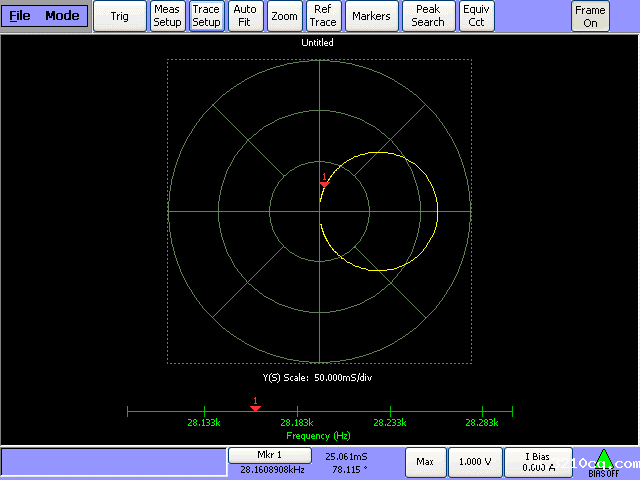Screen dimensions: 640x480
Task: Click the 28.183k frequency label
Action: tap(297, 423)
